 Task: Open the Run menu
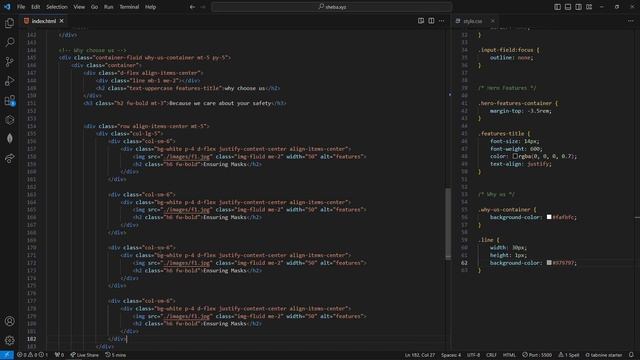coord(109,7)
